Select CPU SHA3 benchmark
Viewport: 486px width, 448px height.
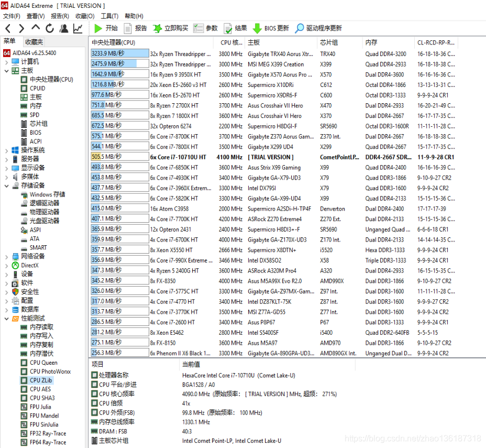(x=38, y=398)
